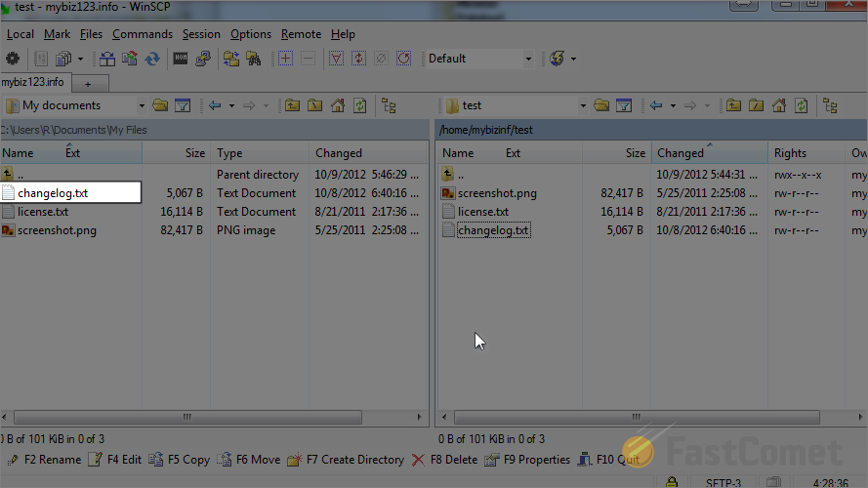
Task: Click the Compare Directories toolbar icon
Action: 107,59
